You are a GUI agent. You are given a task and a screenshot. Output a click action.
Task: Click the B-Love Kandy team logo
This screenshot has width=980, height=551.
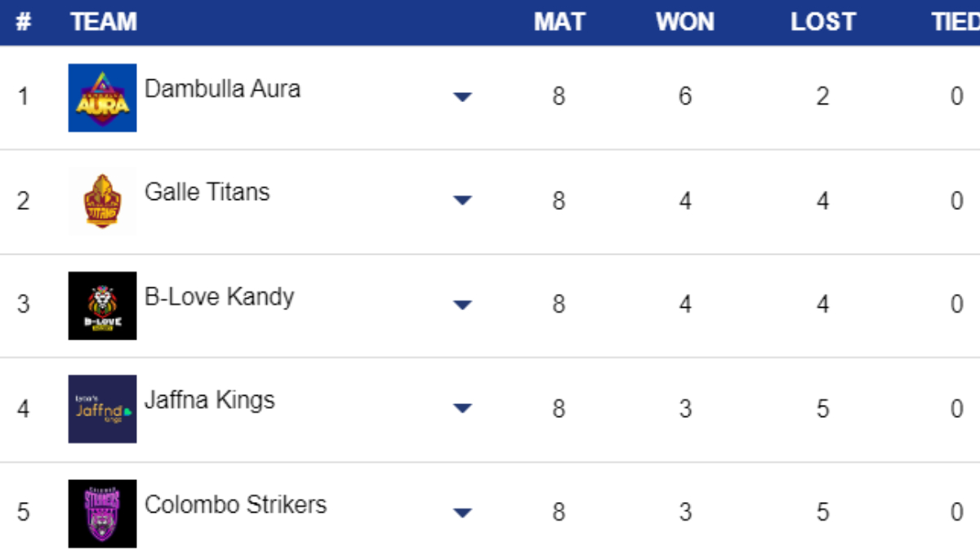point(102,305)
